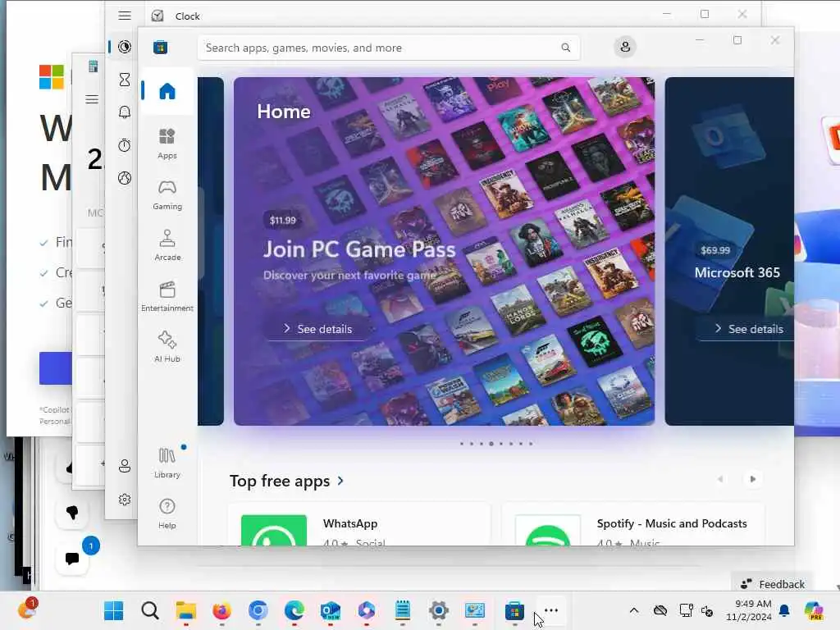
Task: Open Microsoft Edge from the taskbar
Action: [294, 610]
